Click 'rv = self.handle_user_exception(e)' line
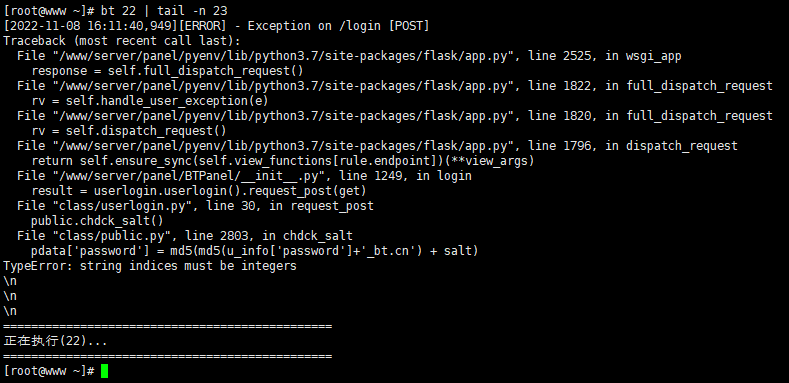The width and height of the screenshot is (789, 383). click(149, 101)
